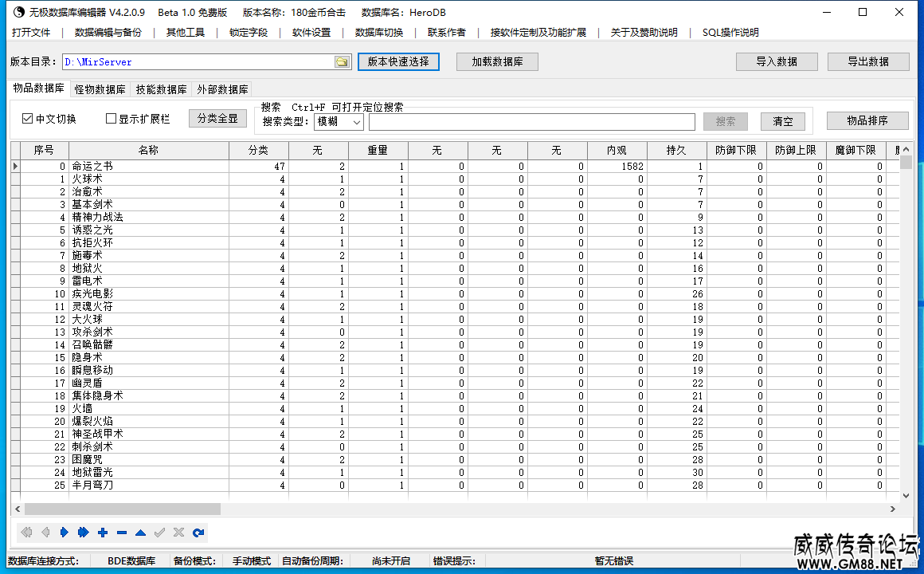Viewport: 924px width, 574px height.
Task: Select the 命运之书 name cell
Action: point(148,167)
